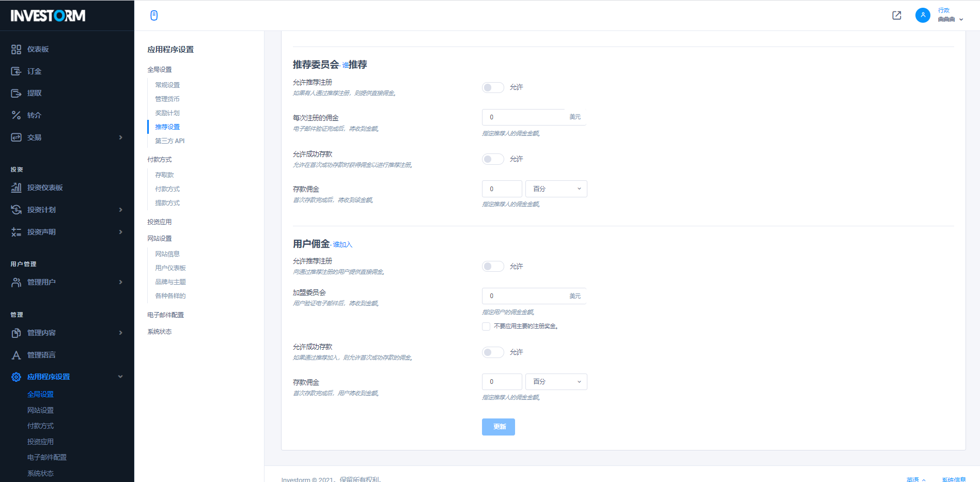Image resolution: width=980 pixels, height=482 pixels.
Task: Open the external link icon in header
Action: point(897,15)
